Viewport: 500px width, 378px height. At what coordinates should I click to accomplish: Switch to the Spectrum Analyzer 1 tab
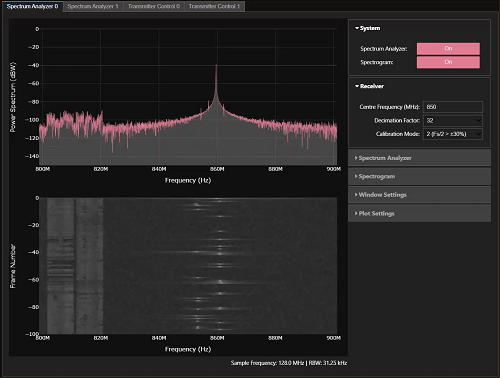[93, 6]
